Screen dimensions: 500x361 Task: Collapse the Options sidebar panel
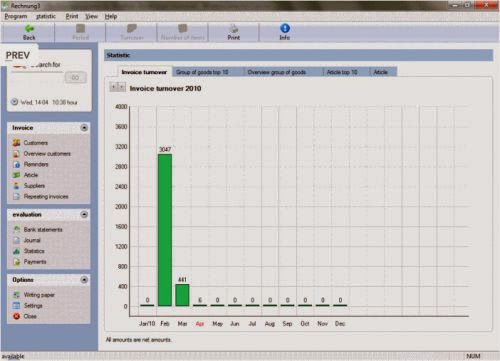point(84,280)
